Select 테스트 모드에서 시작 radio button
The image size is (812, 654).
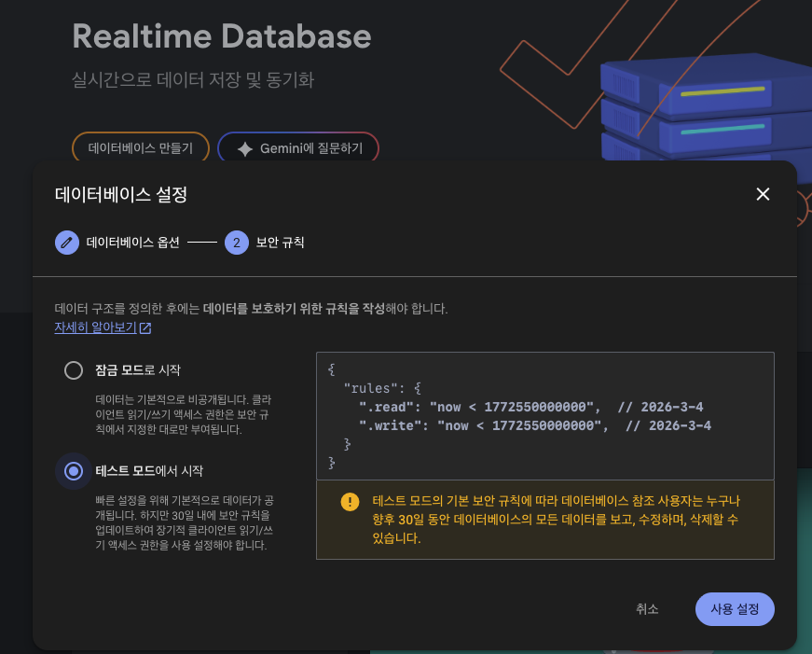(x=74, y=471)
